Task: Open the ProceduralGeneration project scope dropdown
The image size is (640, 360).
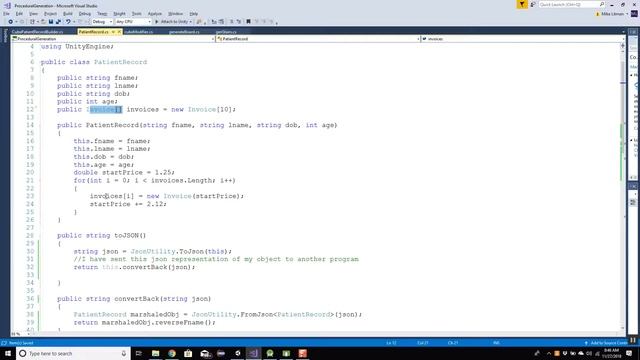Action: coord(113,39)
